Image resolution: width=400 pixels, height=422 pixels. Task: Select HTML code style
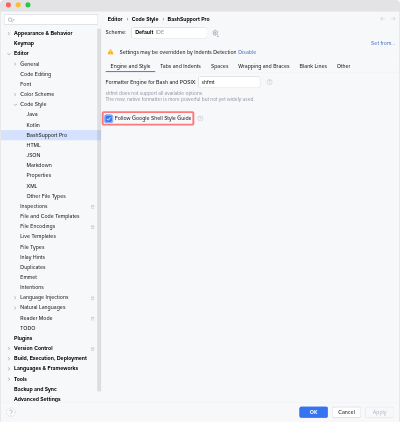(x=33, y=145)
